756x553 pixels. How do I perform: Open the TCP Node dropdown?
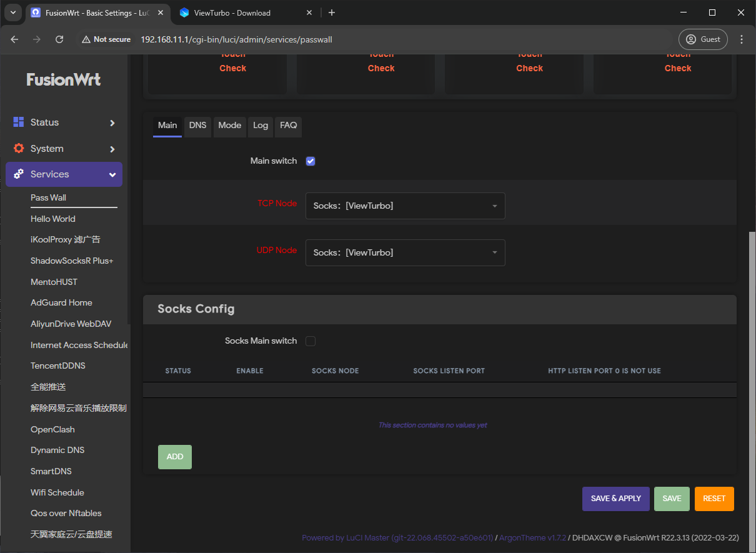[x=405, y=206]
